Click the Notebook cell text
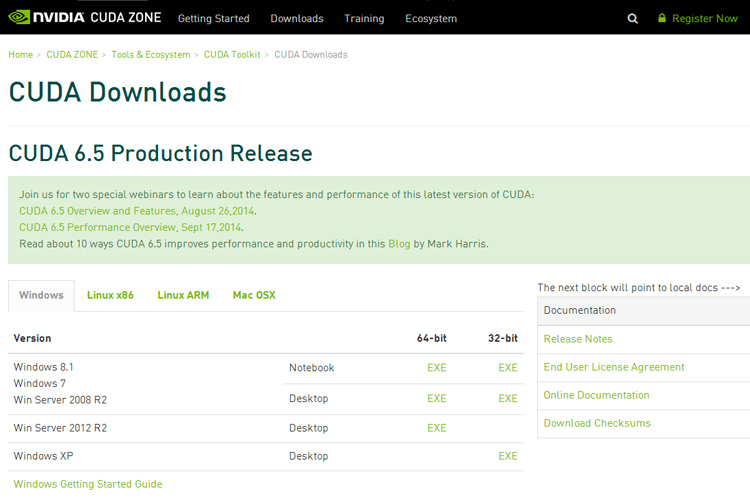The height and width of the screenshot is (500, 750). click(311, 368)
